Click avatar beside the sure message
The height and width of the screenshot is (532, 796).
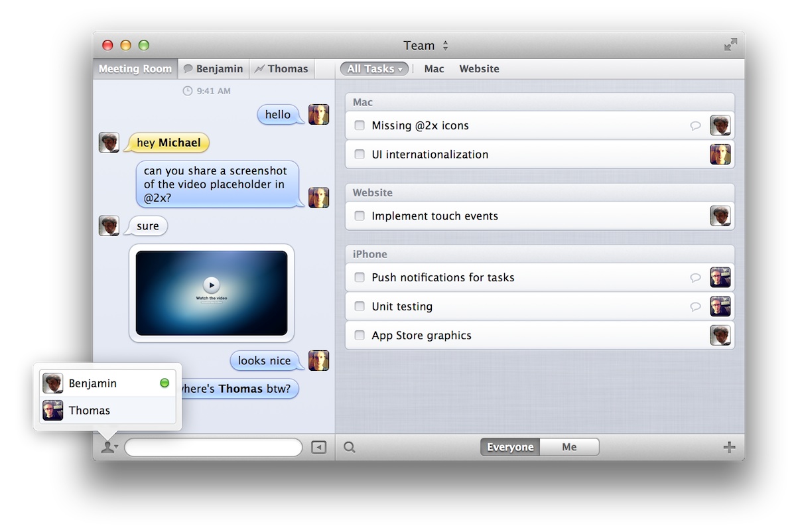coord(109,226)
